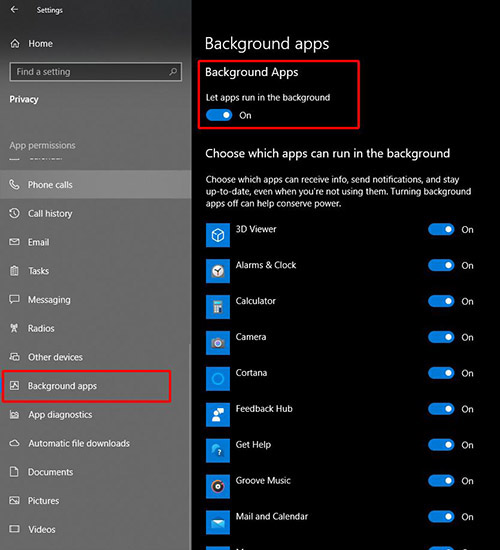500x550 pixels.
Task: Click the Phone calls handset icon
Action: point(14,185)
